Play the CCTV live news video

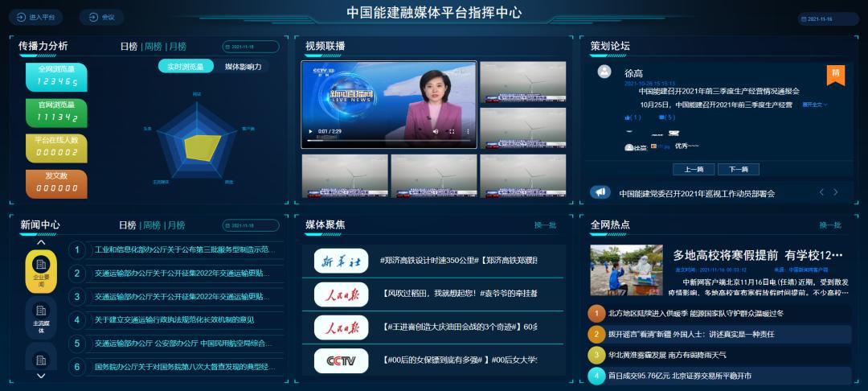(x=310, y=131)
